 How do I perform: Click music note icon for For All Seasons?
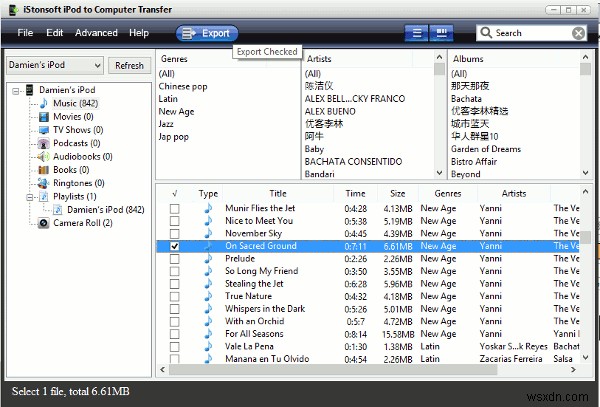tap(208, 334)
